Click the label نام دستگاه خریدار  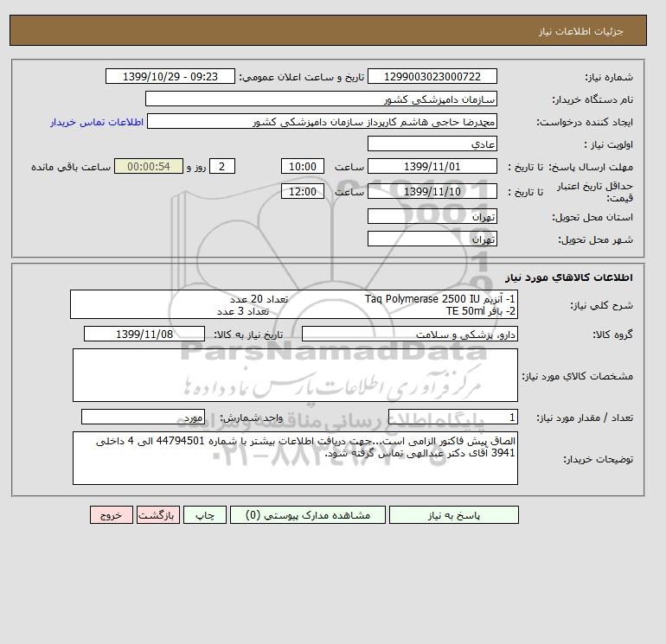592,99
